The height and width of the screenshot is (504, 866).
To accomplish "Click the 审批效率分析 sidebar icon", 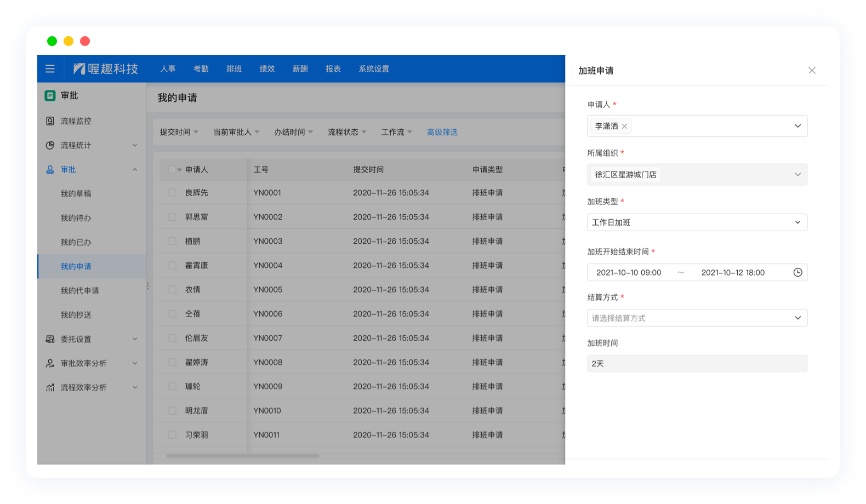I will pyautogui.click(x=50, y=363).
